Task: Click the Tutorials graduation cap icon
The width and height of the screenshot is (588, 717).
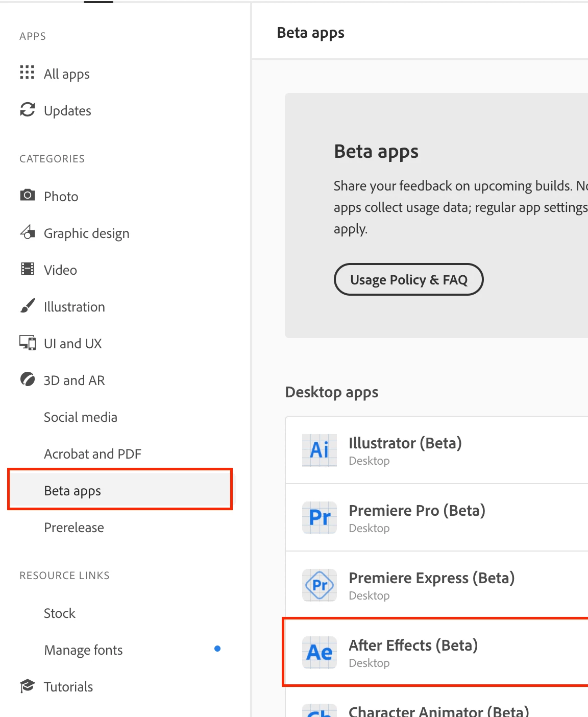Action: 28,686
